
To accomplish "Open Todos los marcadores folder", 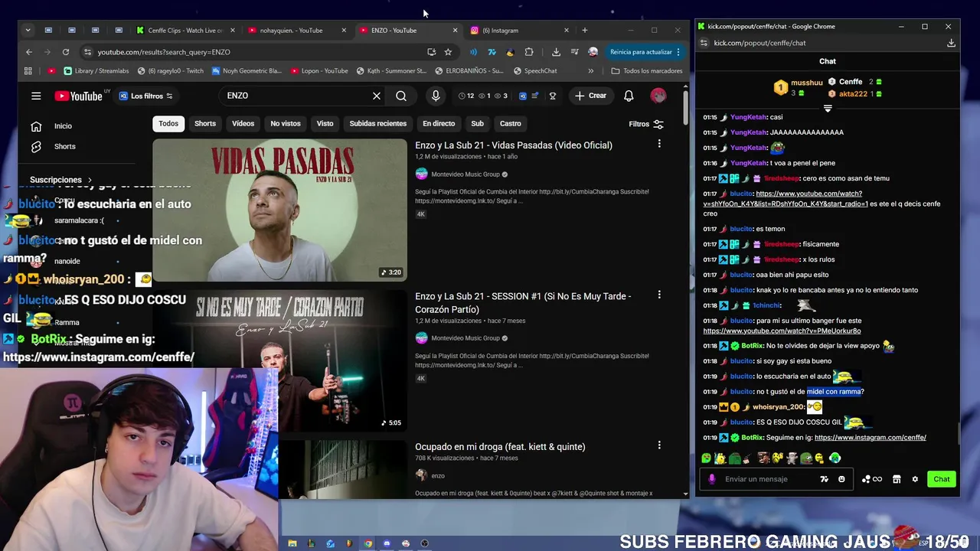I will pos(647,71).
